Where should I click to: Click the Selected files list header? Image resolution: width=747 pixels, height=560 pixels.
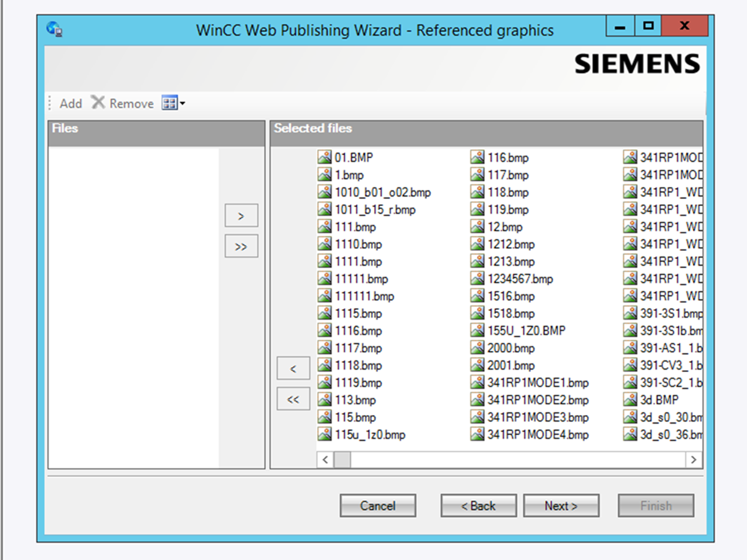pyautogui.click(x=487, y=133)
